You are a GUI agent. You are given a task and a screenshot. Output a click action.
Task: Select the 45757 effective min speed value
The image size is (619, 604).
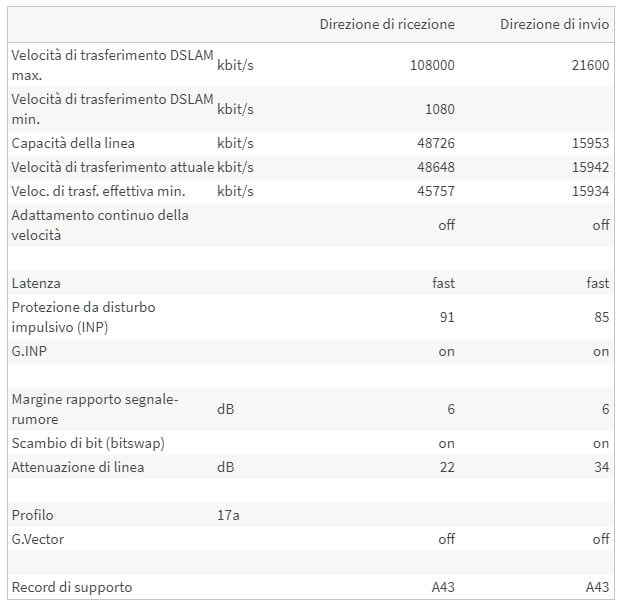pyautogui.click(x=435, y=191)
